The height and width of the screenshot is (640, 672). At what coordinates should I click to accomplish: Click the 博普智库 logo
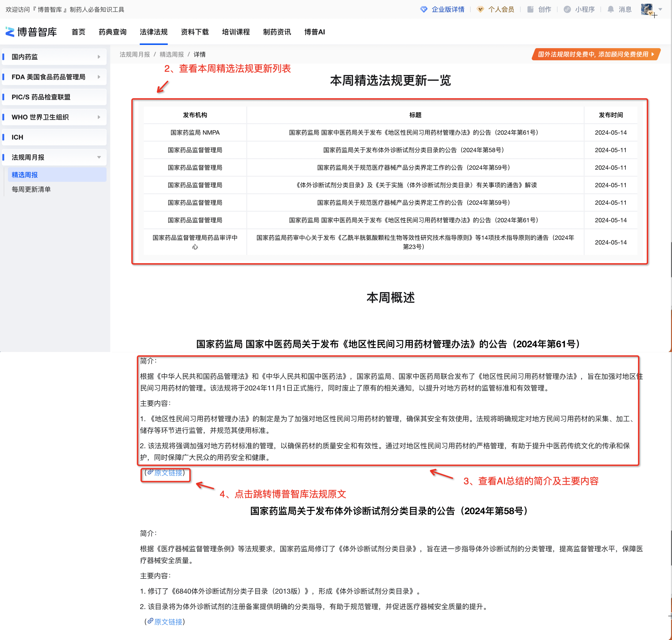click(x=31, y=32)
